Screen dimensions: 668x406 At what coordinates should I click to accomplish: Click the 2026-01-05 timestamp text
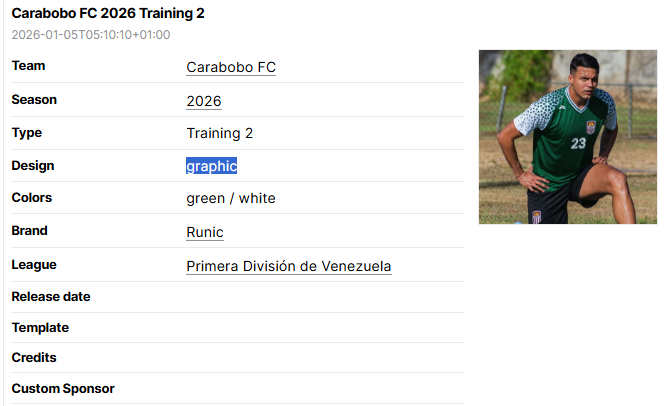[91, 35]
